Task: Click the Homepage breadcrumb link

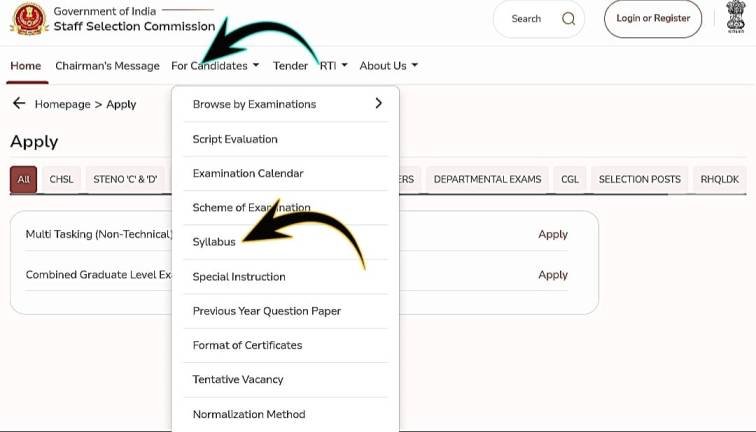Action: point(63,104)
